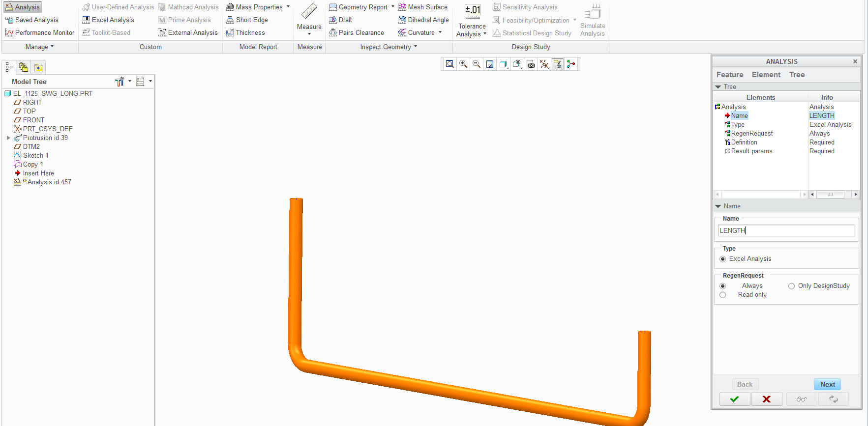Cancel the analysis with red X

point(767,399)
